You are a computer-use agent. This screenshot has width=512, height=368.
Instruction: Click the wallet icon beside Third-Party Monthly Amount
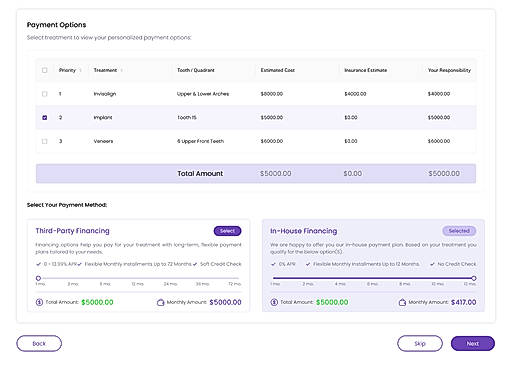(161, 302)
